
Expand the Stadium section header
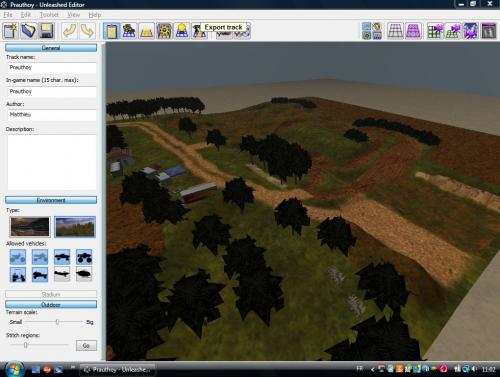51,294
